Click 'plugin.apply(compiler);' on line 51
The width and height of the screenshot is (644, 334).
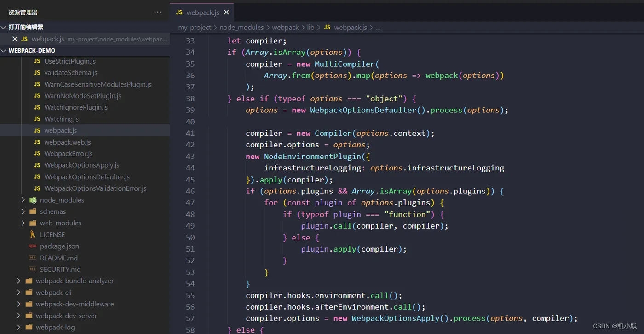[354, 249]
